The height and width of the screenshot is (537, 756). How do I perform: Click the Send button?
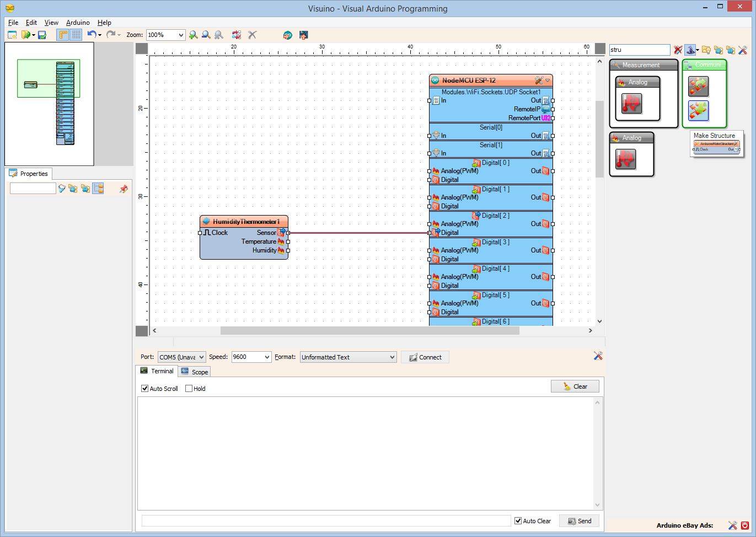[579, 521]
